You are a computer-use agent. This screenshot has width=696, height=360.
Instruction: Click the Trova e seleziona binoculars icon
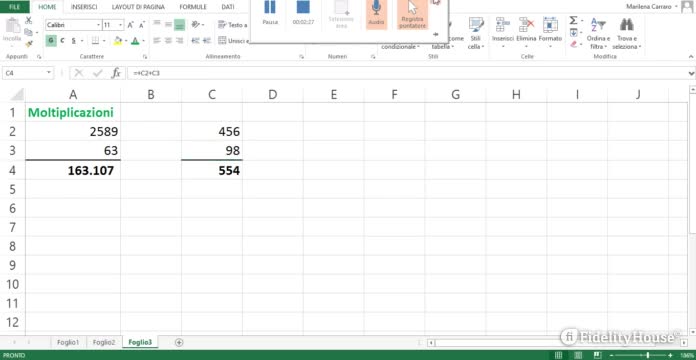[x=627, y=25]
